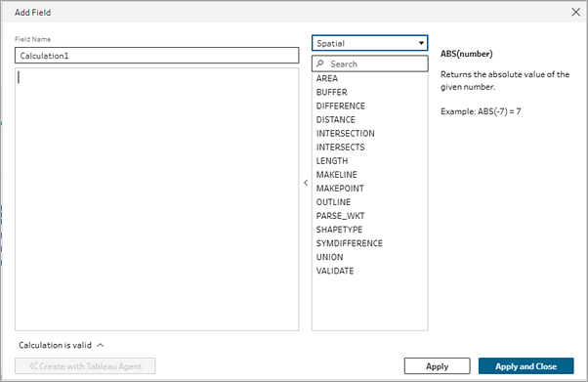Select the MAKEPOINT function

tap(340, 189)
